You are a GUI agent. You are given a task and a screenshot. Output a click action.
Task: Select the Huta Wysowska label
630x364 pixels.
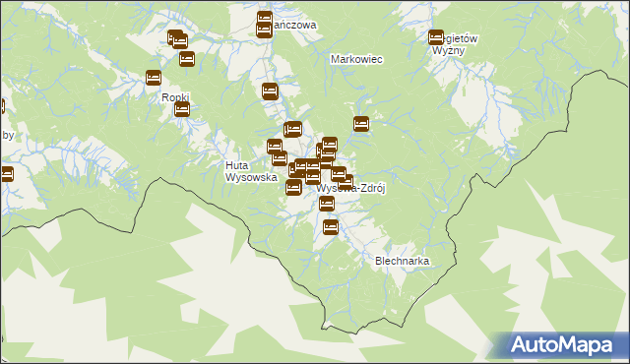tap(251, 171)
